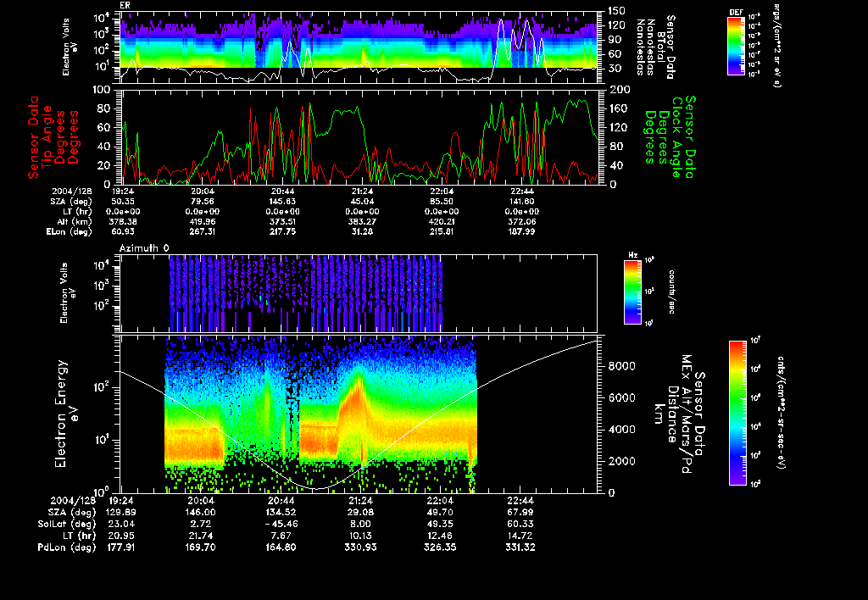This screenshot has height=600, width=868.
Task: Select PdLon value 330.93
Action: [x=361, y=547]
